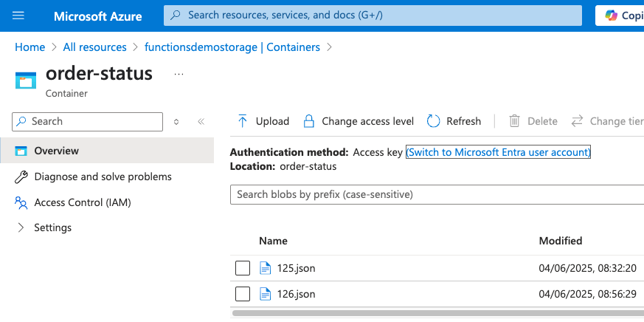Click the file icon of 126.json
Screen dimensions: 644x322
pos(266,294)
